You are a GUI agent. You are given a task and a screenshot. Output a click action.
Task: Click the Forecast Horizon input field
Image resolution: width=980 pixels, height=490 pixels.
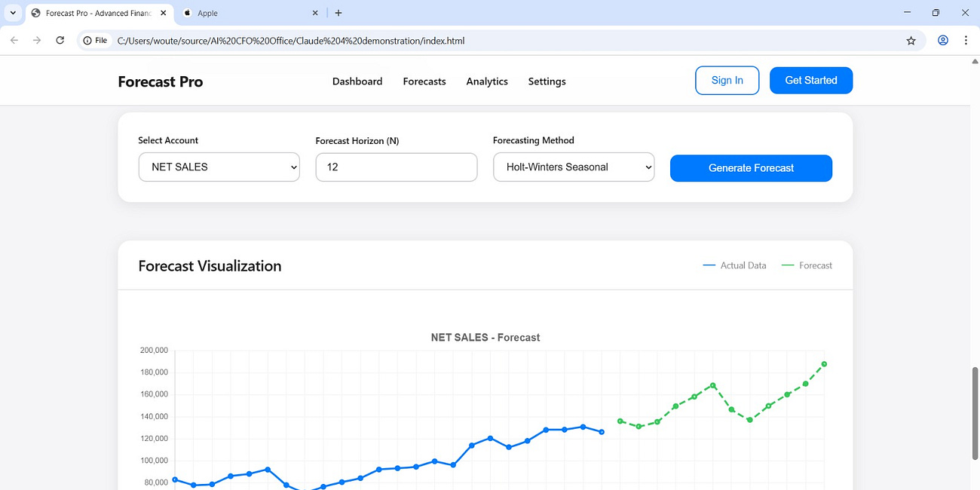click(397, 167)
